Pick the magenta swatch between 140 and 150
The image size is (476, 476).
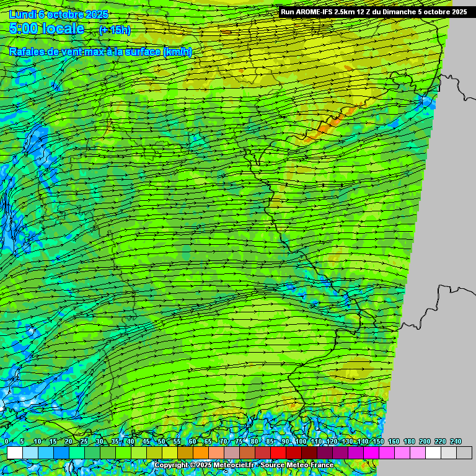pyautogui.click(x=371, y=453)
